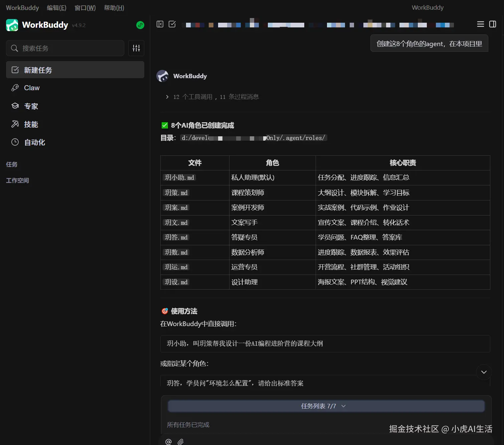Click the 工作空间 section label

point(17,180)
